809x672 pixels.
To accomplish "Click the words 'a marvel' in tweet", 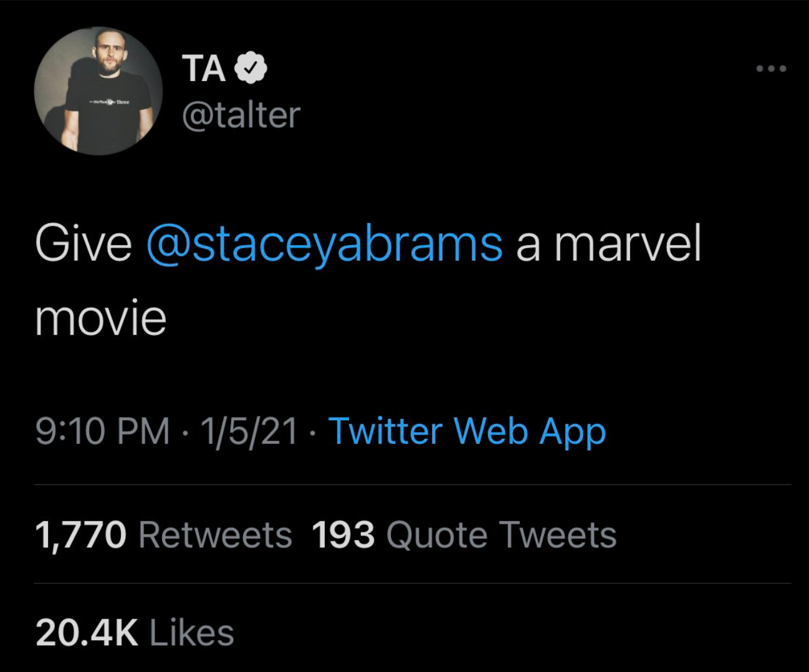I will click(x=609, y=243).
